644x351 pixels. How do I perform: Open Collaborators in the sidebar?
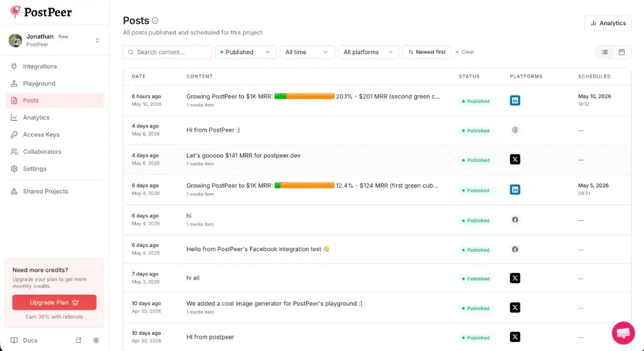tap(54, 152)
